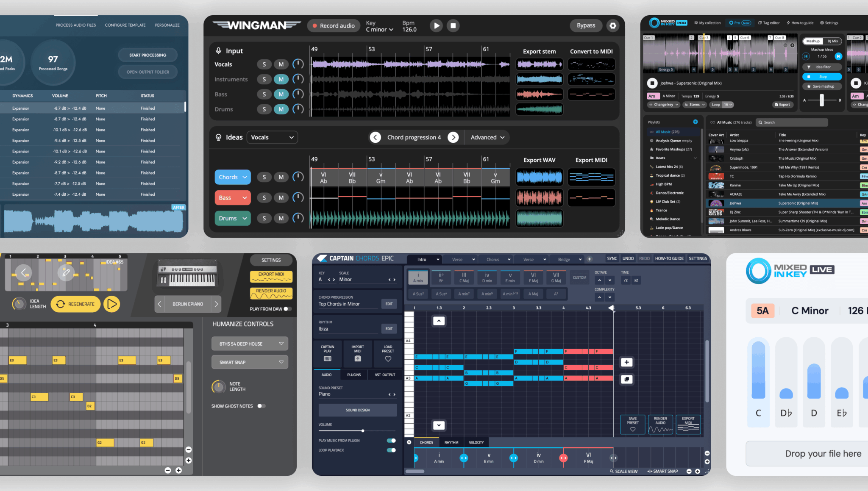Open How-to guide in Mixed In Key
Screen dimensions: 868x491
800,23
